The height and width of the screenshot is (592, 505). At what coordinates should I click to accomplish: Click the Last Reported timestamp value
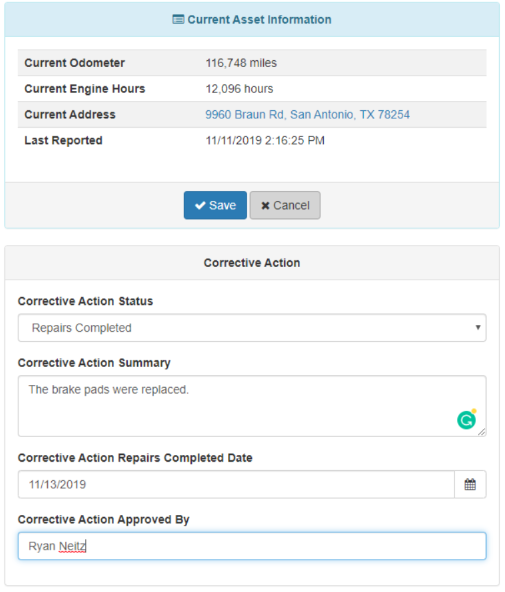pyautogui.click(x=265, y=140)
